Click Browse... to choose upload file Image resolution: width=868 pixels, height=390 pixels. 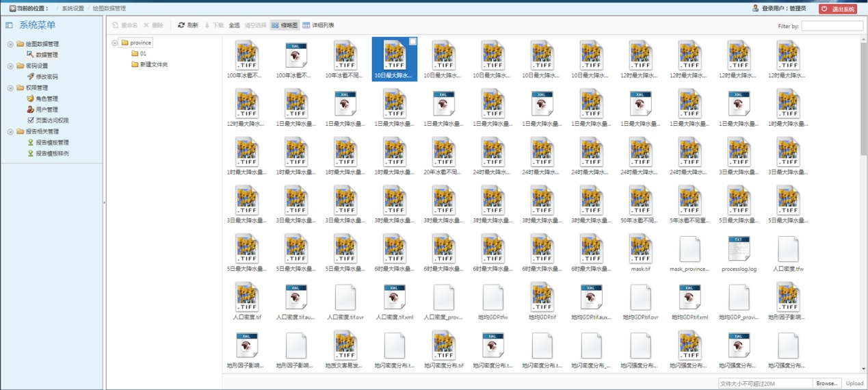pos(827,383)
